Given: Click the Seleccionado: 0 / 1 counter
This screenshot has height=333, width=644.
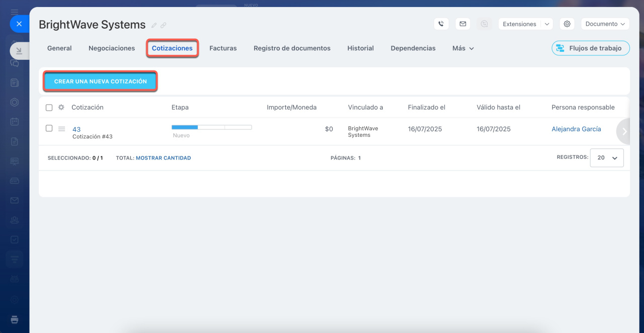Looking at the screenshot, I should click(x=75, y=158).
